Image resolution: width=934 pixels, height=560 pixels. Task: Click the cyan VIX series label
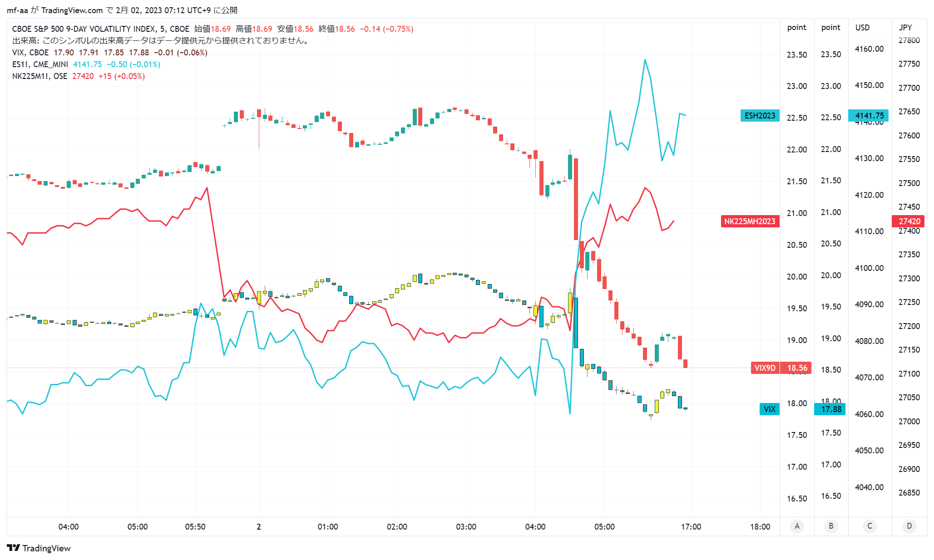pyautogui.click(x=769, y=409)
